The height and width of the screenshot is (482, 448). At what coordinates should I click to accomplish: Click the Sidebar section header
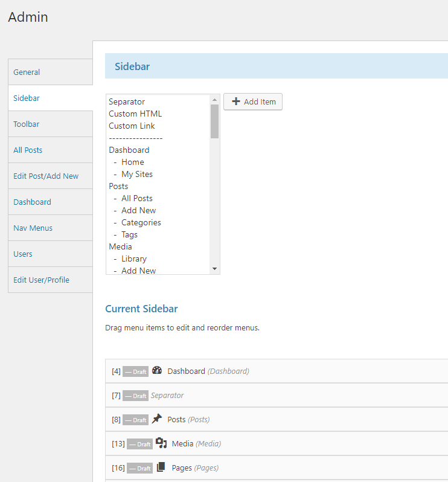click(x=277, y=66)
